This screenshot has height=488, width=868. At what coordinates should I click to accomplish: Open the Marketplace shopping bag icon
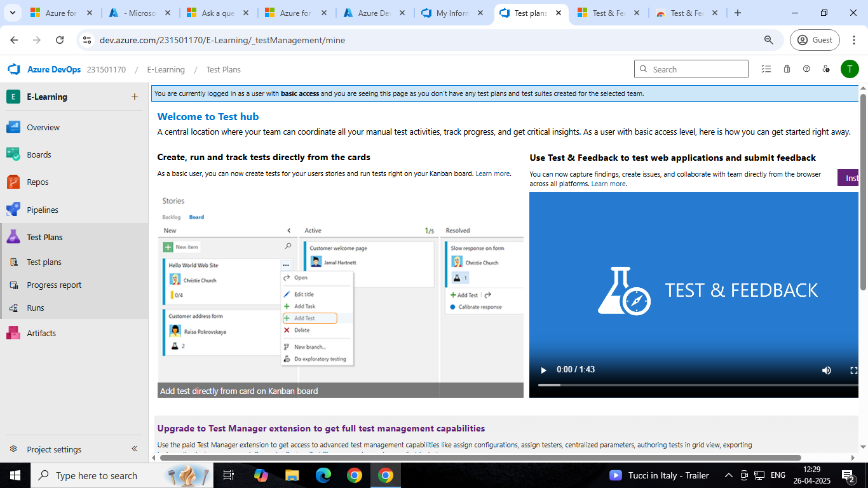coord(787,69)
